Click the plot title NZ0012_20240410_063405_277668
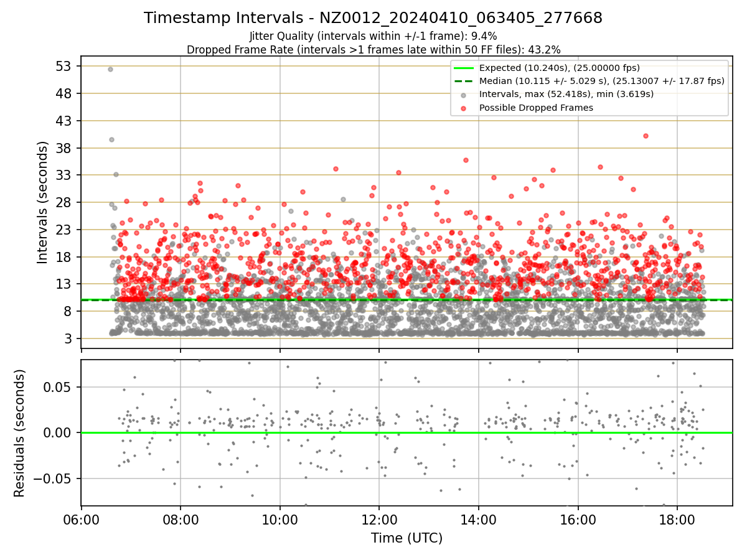 click(373, 18)
